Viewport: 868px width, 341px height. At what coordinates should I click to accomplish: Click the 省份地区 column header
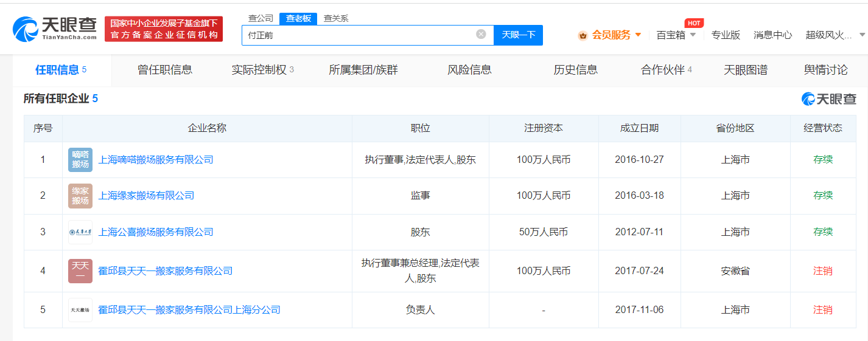click(735, 128)
